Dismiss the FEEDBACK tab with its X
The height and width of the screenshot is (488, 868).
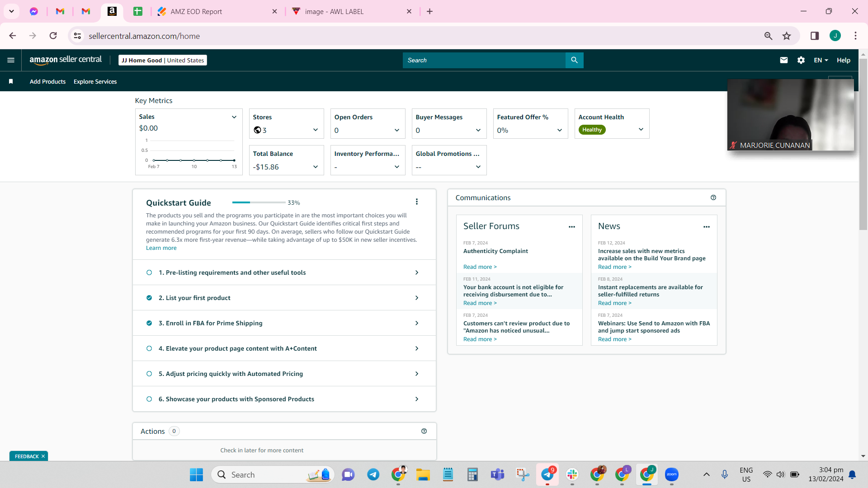click(x=43, y=456)
